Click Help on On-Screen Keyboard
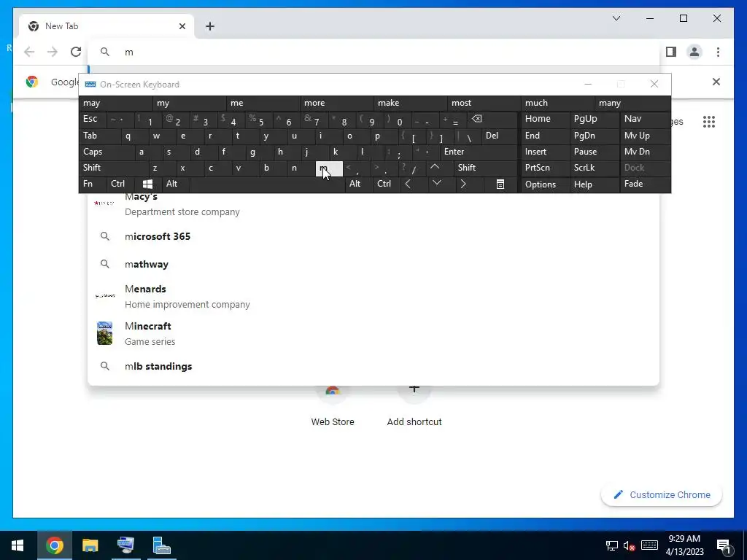Screen dimensions: 747x560 pos(594,184)
